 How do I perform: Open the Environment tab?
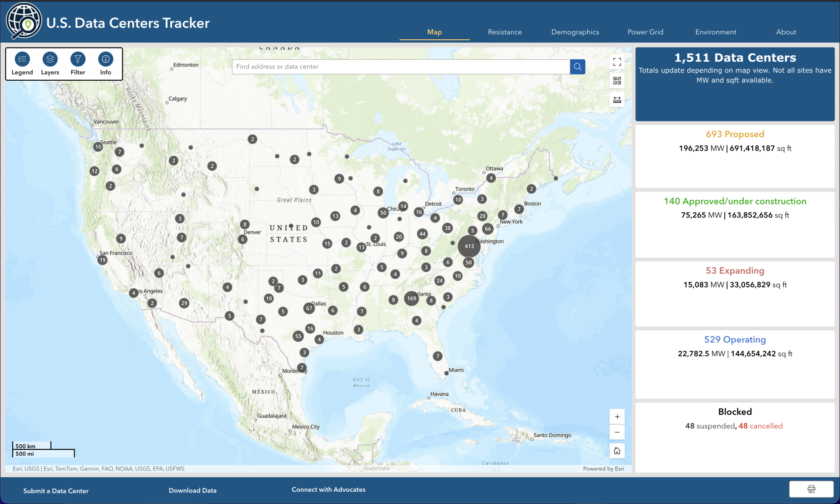(x=716, y=32)
